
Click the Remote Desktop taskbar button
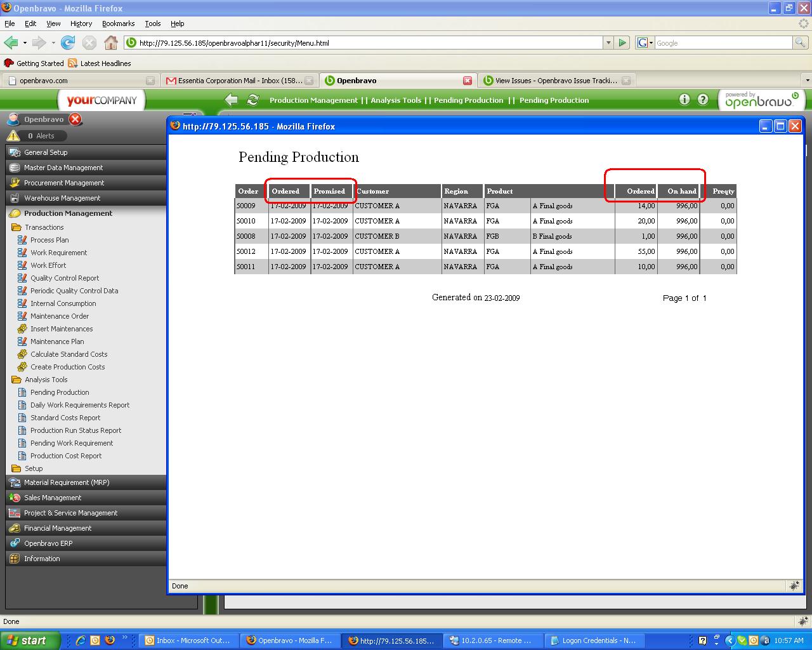(x=493, y=640)
